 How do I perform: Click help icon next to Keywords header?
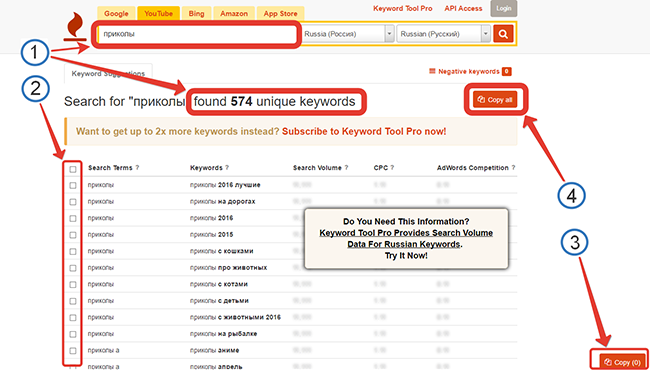point(227,168)
